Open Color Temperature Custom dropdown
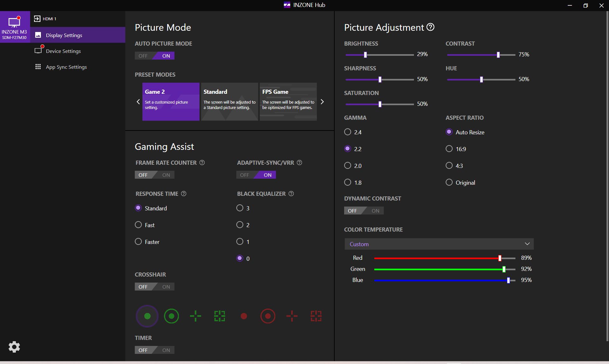 [439, 244]
